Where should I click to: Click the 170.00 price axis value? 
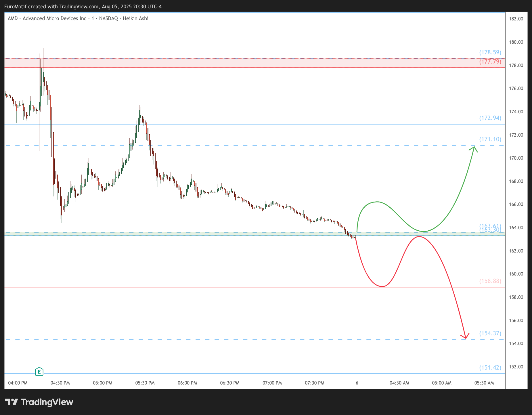516,158
